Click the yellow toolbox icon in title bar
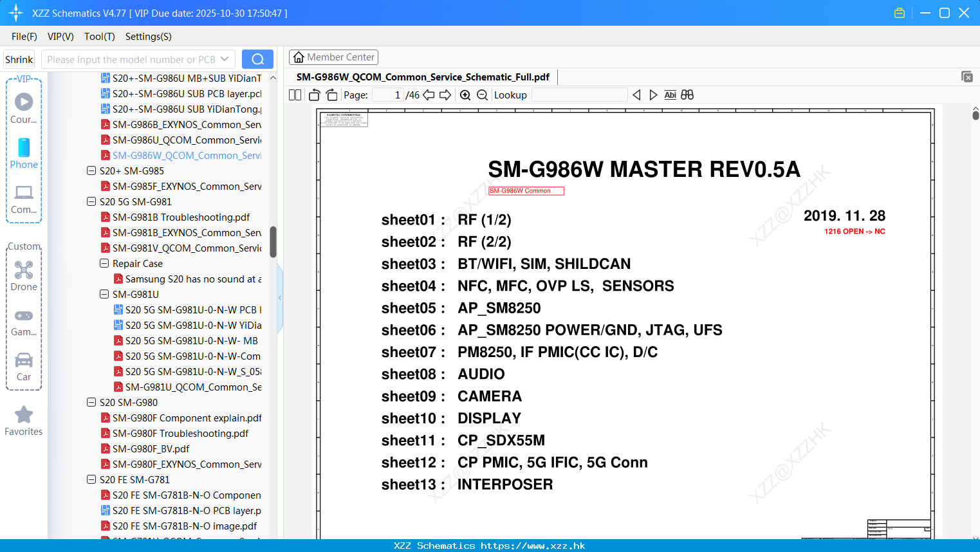This screenshot has height=552, width=980. click(900, 13)
